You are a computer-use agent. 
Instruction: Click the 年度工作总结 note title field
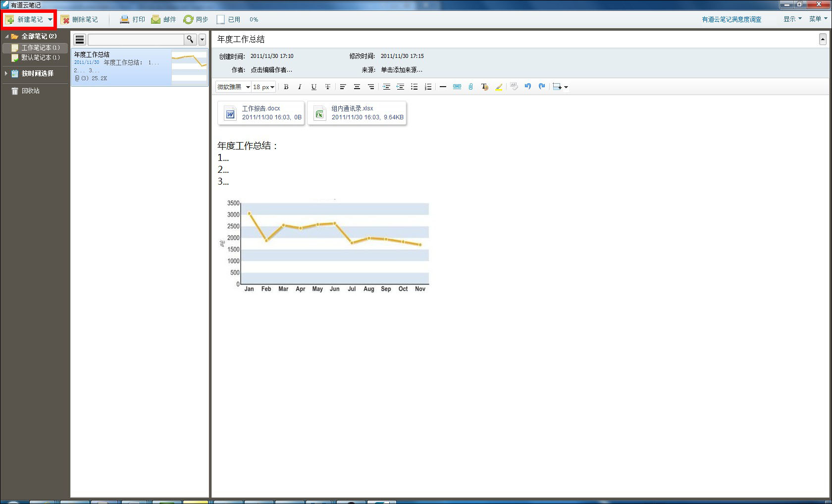[x=515, y=40]
